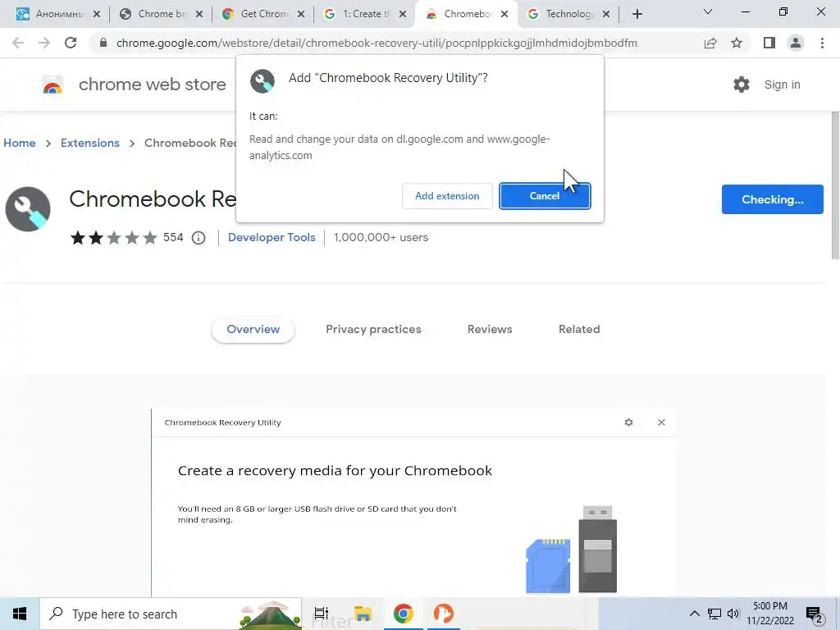Click the chrome web store logo
This screenshot has height=630, width=840.
click(52, 84)
